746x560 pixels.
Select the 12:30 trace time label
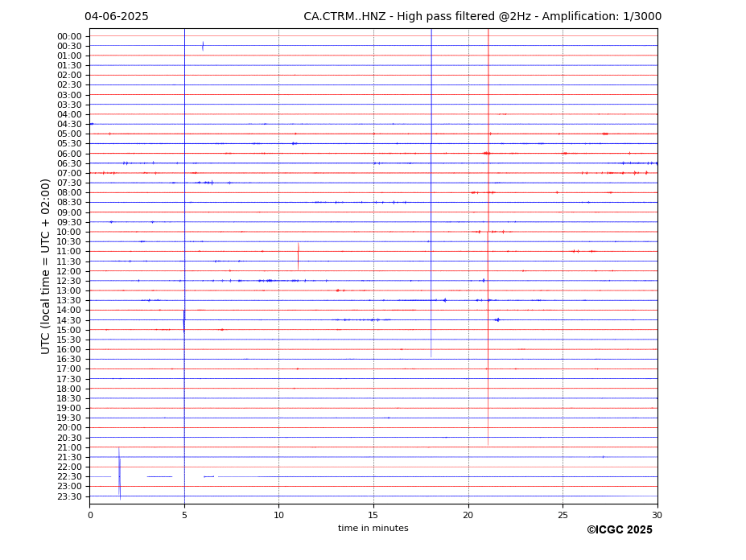point(69,281)
